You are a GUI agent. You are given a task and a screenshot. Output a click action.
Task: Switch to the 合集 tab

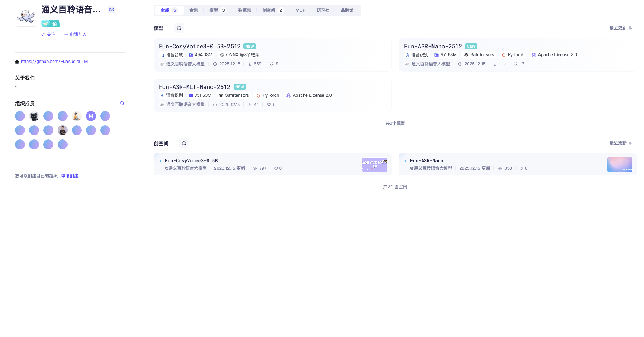click(194, 10)
